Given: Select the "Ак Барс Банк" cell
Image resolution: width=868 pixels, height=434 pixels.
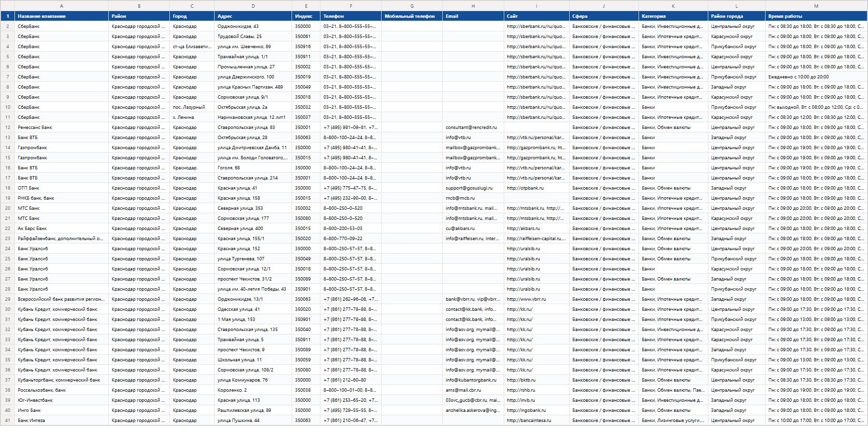Looking at the screenshot, I should coord(62,229).
